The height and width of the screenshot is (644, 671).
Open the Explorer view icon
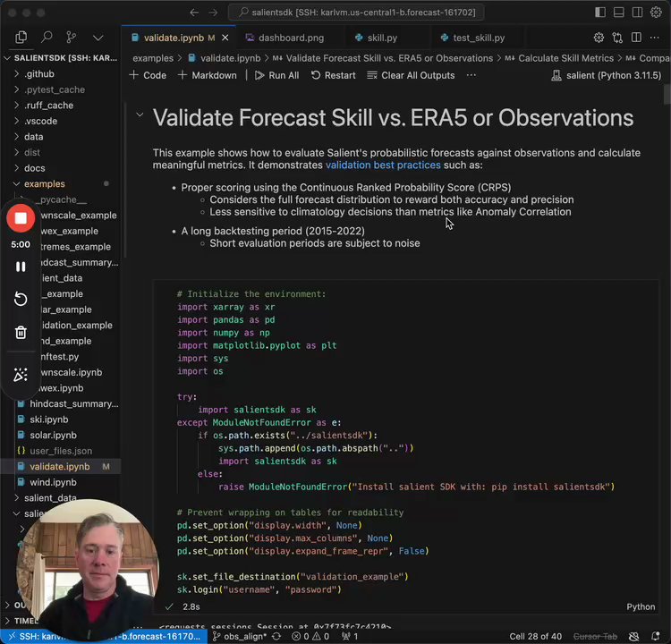pyautogui.click(x=21, y=38)
